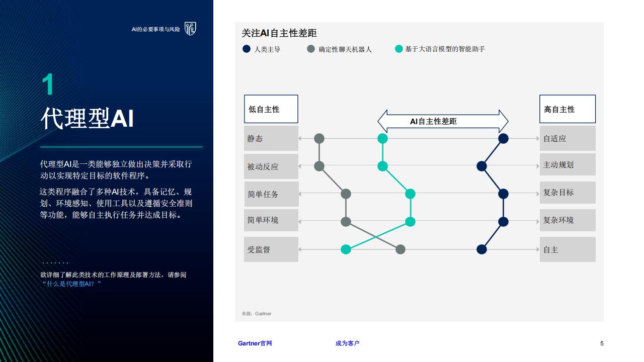Click the 来源: Gartner source note
Viewport: 644px width, 362px height.
257,314
